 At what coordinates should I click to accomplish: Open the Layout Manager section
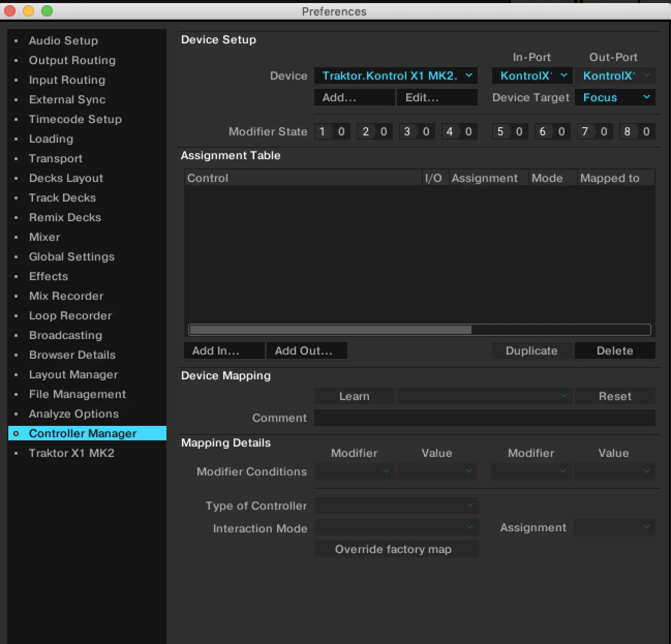click(73, 375)
